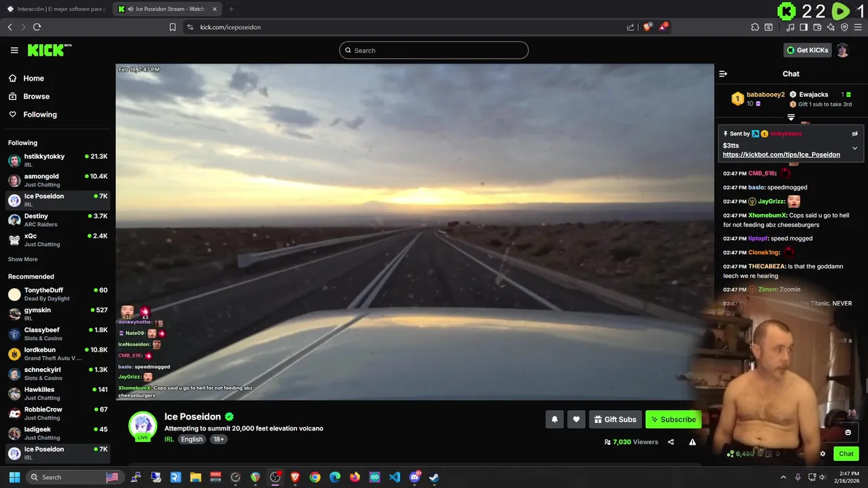
Task: Click Ice Poseidon channel avatar
Action: pos(143,426)
